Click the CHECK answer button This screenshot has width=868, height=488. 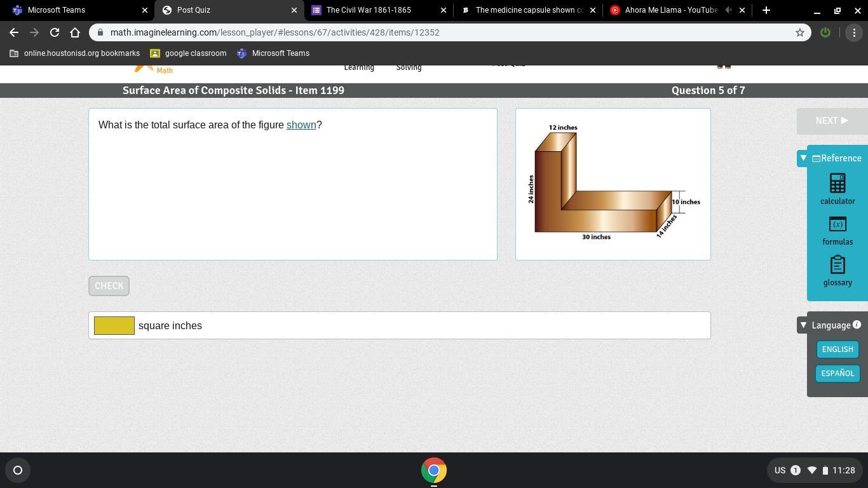click(109, 286)
